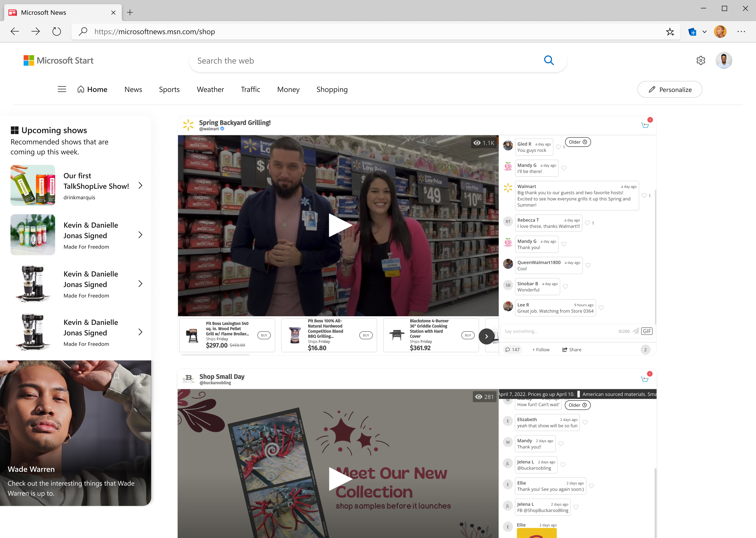Open the Shopping tab
Screen dimensions: 756x538
pos(332,89)
